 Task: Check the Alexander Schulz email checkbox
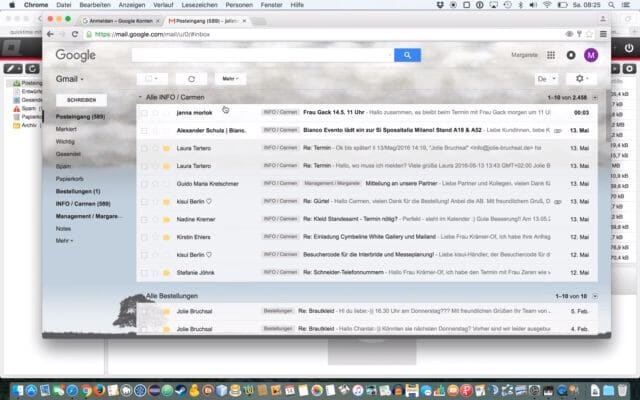pos(144,131)
